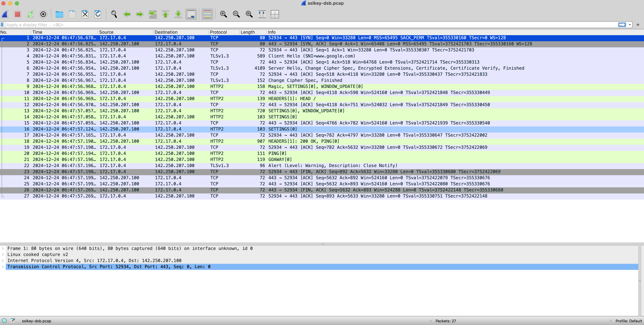This screenshot has width=644, height=325.
Task: Open capture options gear icon
Action: (x=43, y=14)
